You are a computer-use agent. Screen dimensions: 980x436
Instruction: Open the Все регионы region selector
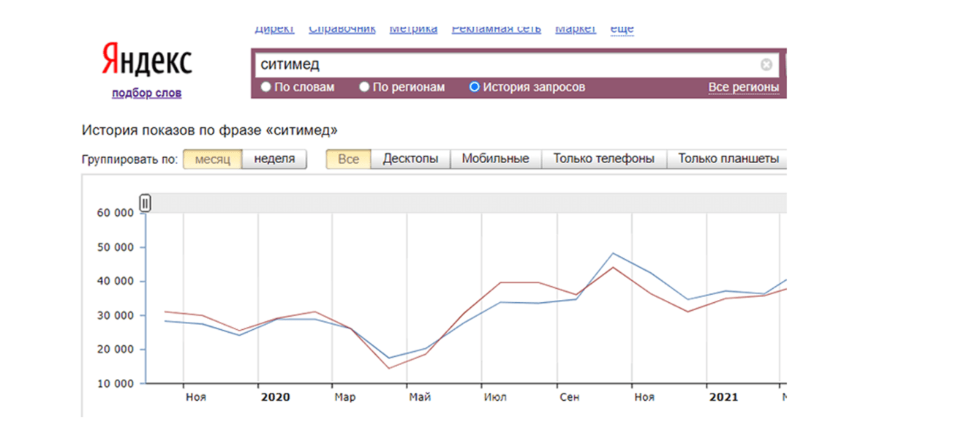[743, 87]
